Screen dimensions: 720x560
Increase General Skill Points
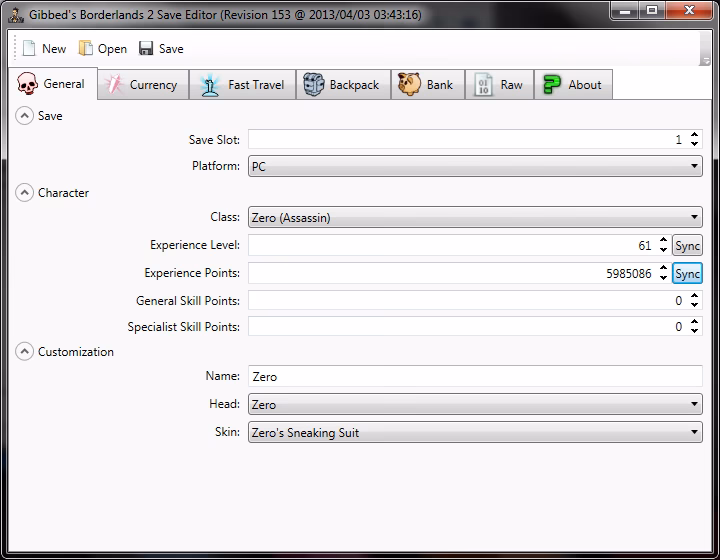pos(694,296)
